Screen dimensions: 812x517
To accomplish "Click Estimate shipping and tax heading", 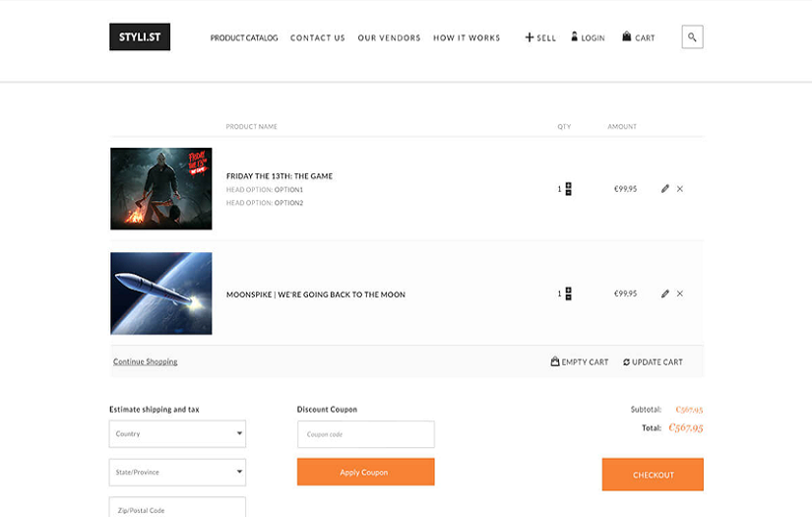I will click(155, 410).
